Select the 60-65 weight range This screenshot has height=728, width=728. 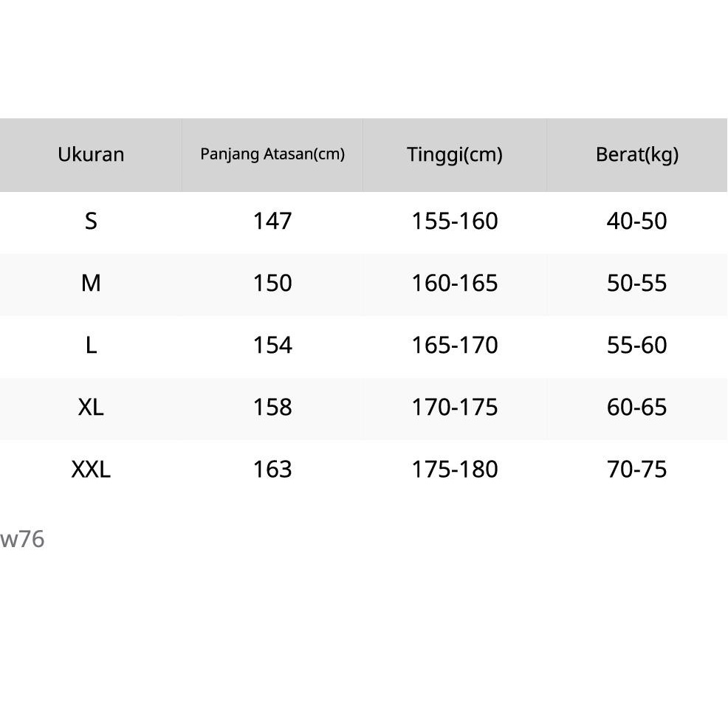636,407
